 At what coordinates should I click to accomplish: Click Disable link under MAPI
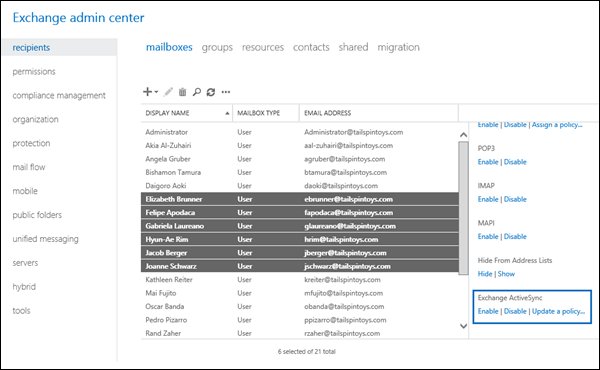point(515,236)
